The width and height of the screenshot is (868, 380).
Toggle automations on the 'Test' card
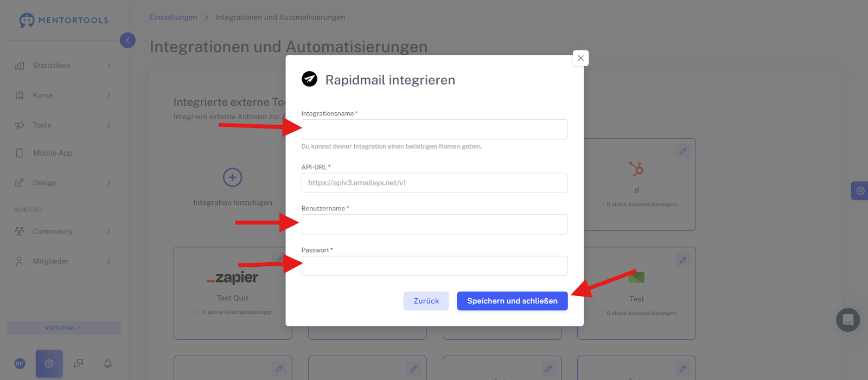[601, 313]
